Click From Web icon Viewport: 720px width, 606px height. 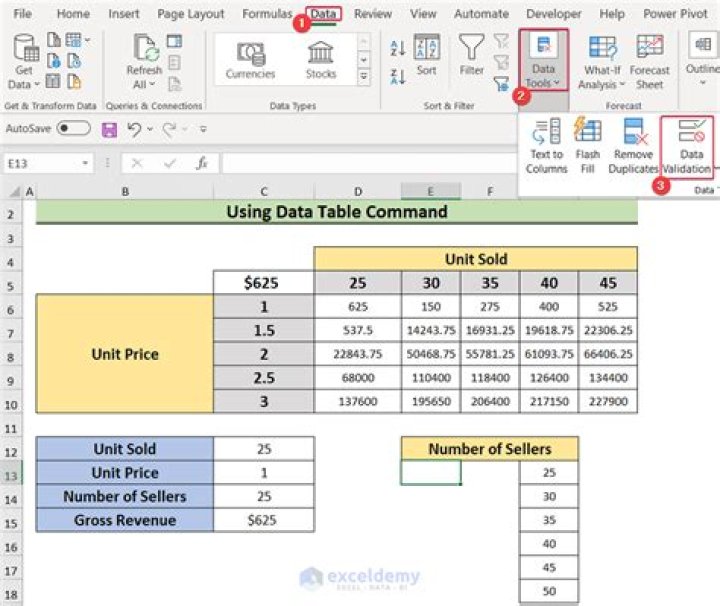54,61
